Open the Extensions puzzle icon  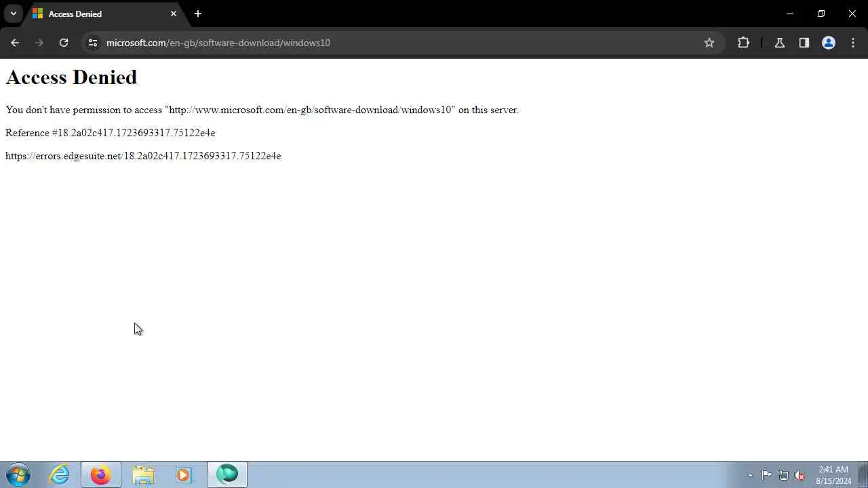(x=744, y=43)
